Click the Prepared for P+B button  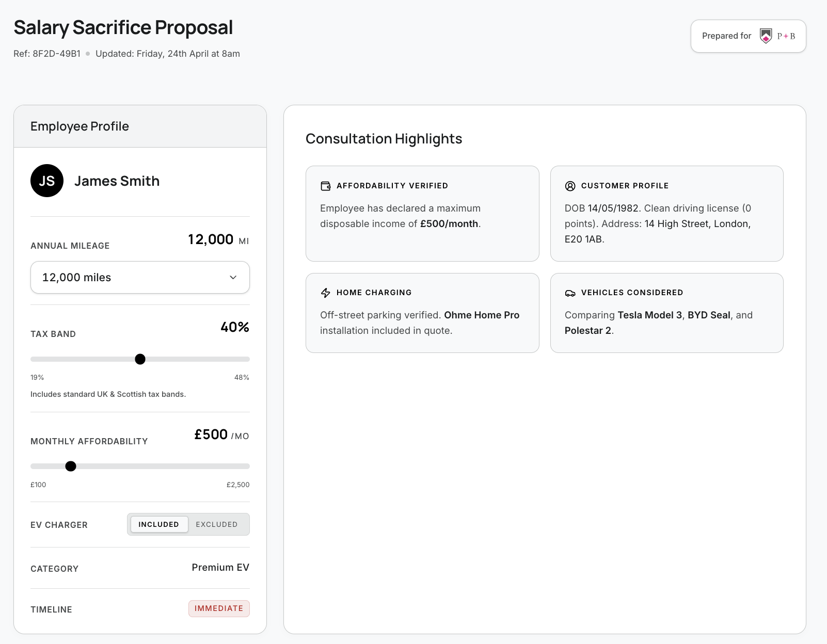click(x=748, y=36)
